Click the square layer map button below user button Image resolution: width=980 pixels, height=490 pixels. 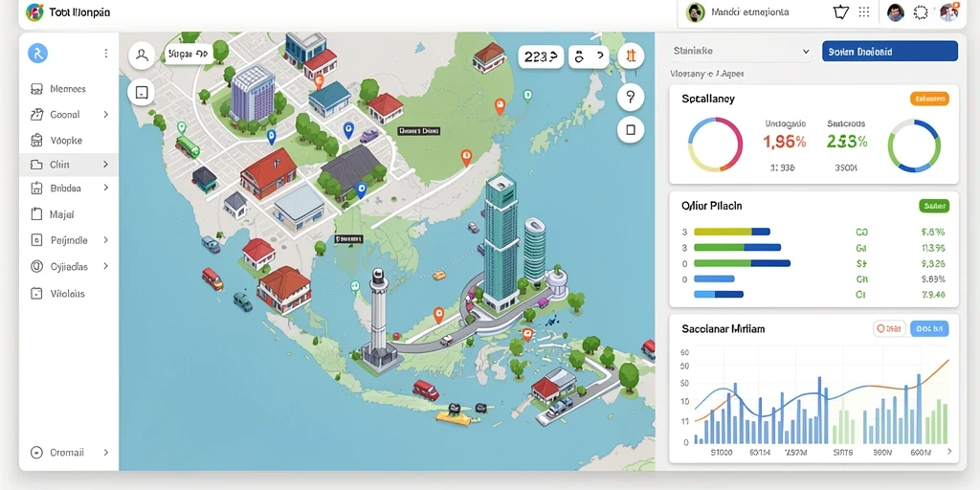[142, 93]
